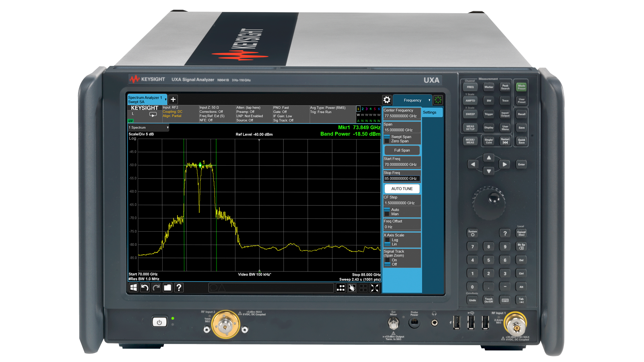Toggle the Touch On/Off hardware key
The image size is (644, 362).
489,300
